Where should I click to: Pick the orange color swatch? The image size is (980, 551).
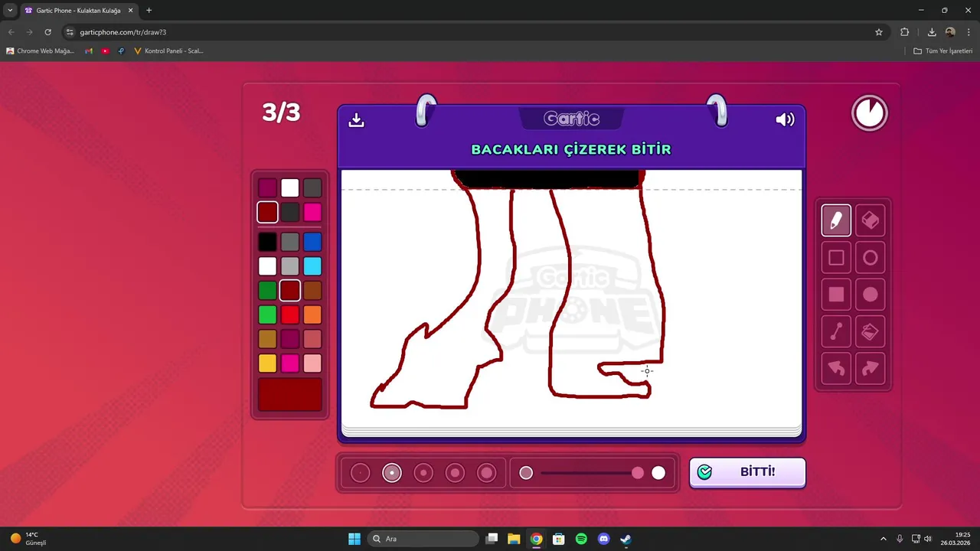click(x=312, y=315)
